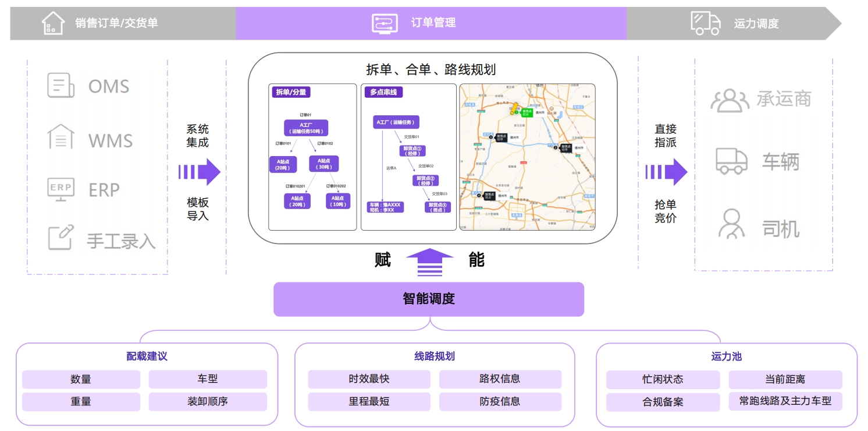
Task: Select the OMS document icon
Action: pos(61,86)
